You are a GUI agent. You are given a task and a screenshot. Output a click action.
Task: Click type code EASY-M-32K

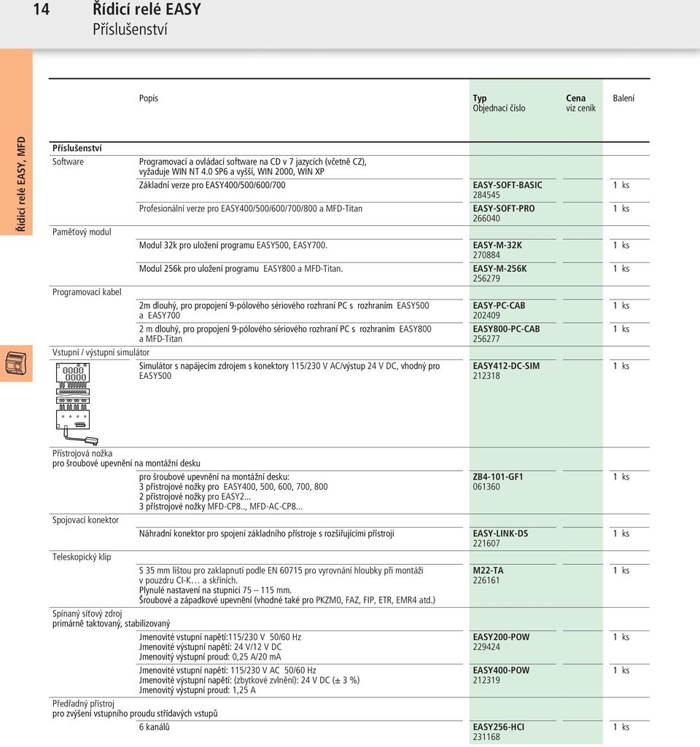497,245
